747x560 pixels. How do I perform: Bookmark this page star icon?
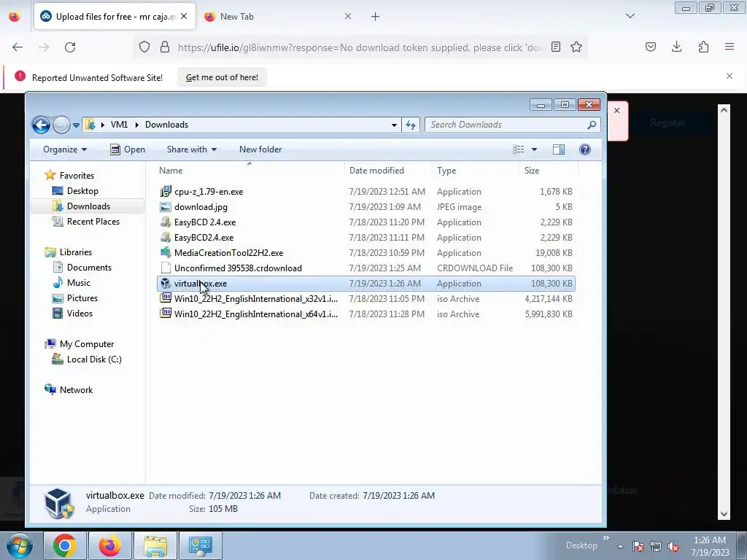(x=576, y=47)
